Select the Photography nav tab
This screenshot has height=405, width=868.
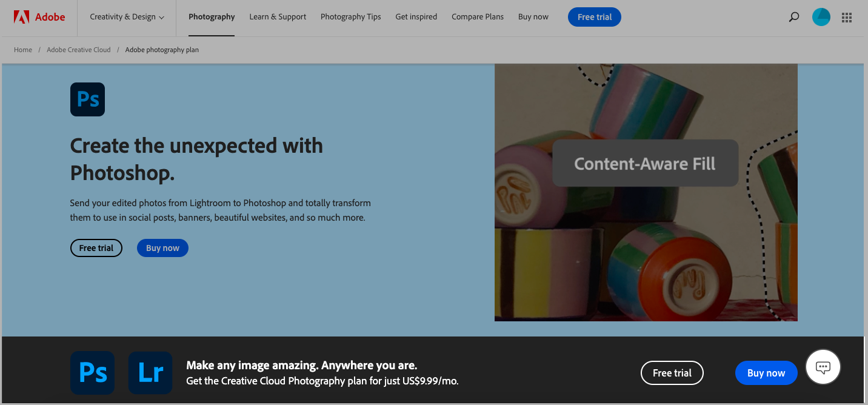point(212,17)
